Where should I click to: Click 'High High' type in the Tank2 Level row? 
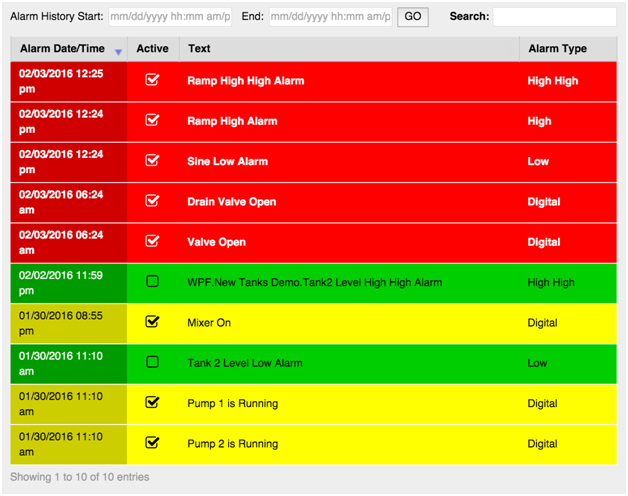(x=551, y=282)
